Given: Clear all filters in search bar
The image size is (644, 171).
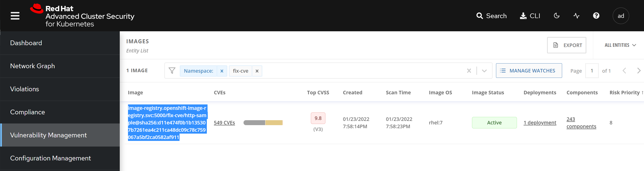Looking at the screenshot, I should click(x=469, y=71).
